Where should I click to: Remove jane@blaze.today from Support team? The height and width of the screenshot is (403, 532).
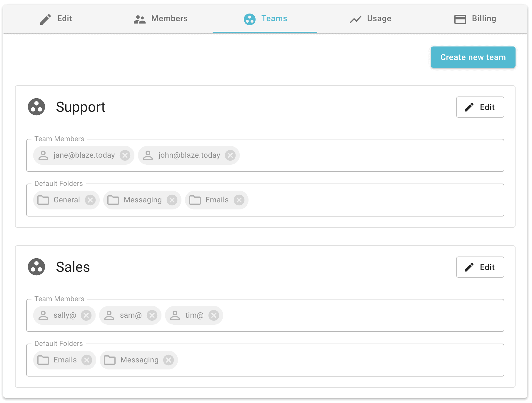(125, 155)
